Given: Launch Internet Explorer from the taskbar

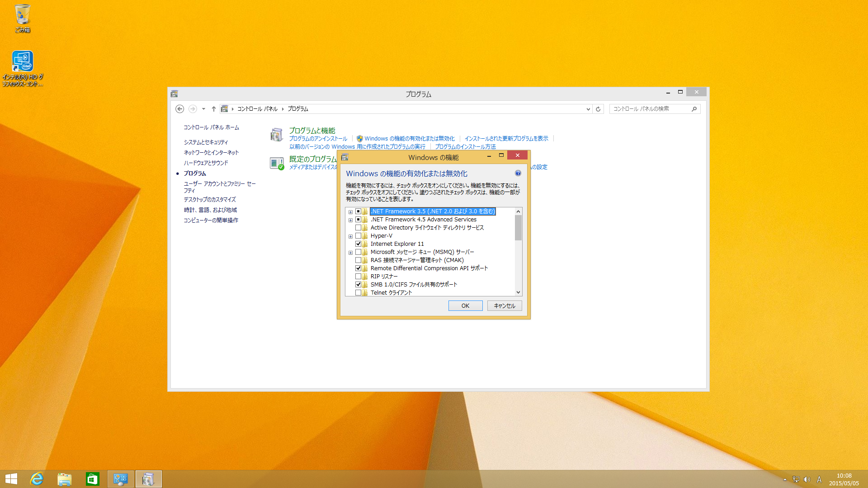Looking at the screenshot, I should pyautogui.click(x=38, y=479).
